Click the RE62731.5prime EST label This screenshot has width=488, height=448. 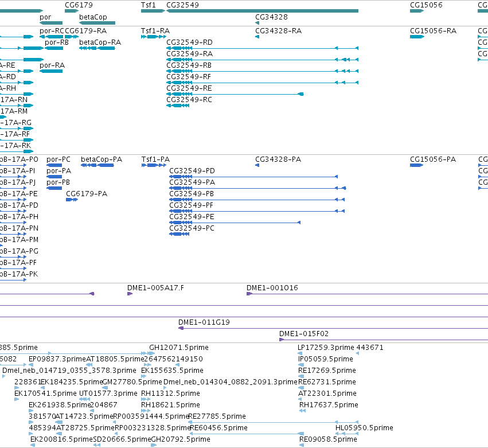pos(327,382)
